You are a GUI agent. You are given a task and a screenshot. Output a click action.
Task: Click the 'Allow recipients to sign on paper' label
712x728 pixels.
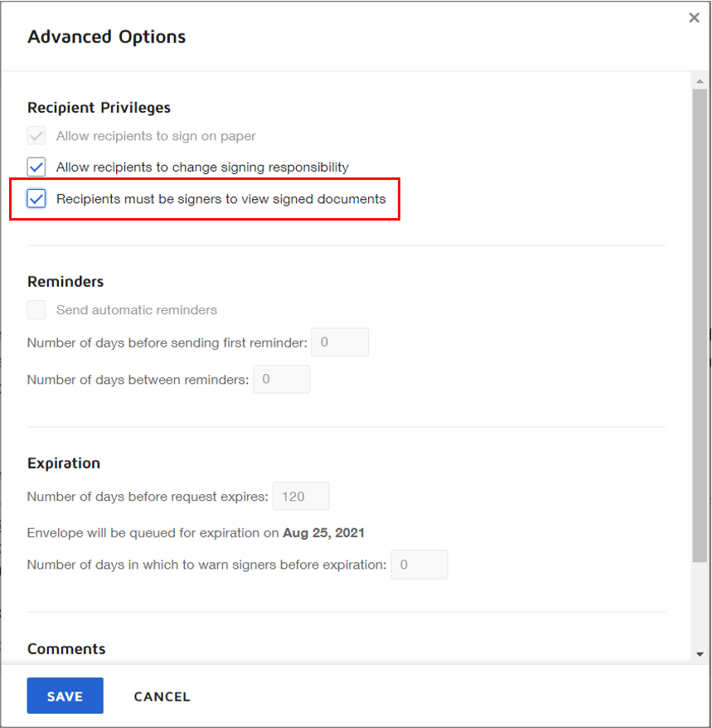pyautogui.click(x=156, y=136)
